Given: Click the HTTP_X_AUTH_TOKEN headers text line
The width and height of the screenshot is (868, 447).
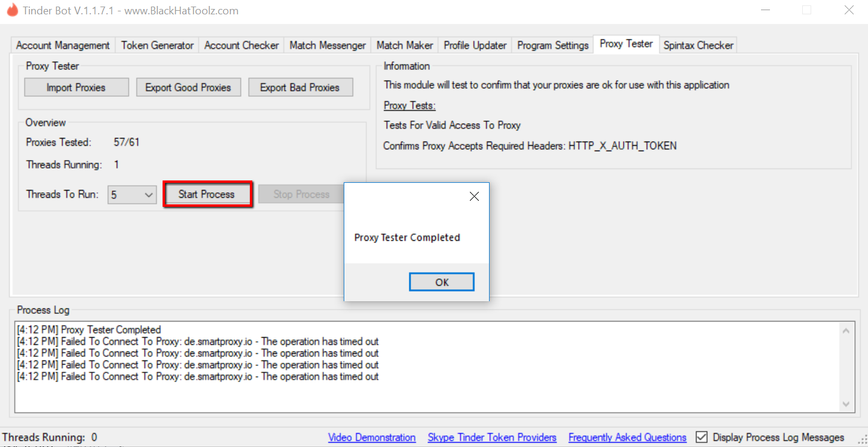Looking at the screenshot, I should pos(530,146).
